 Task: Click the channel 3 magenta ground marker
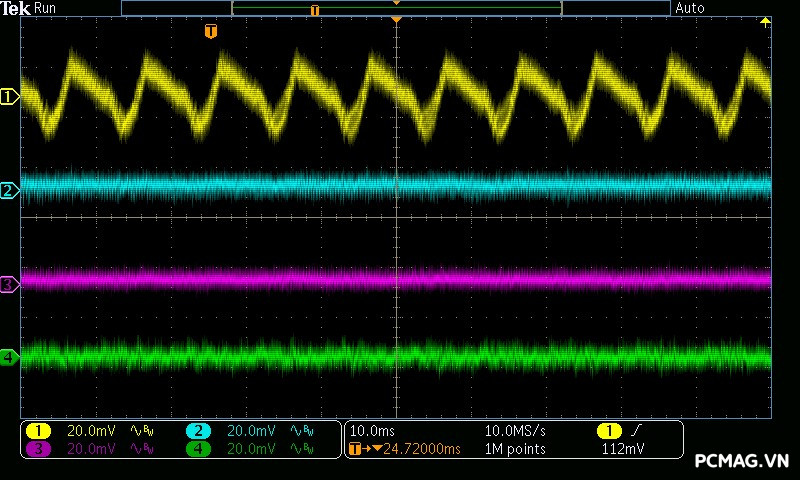(x=9, y=285)
